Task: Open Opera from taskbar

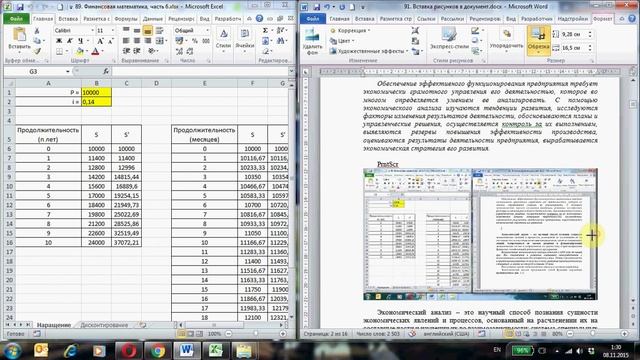Action: (x=128, y=351)
